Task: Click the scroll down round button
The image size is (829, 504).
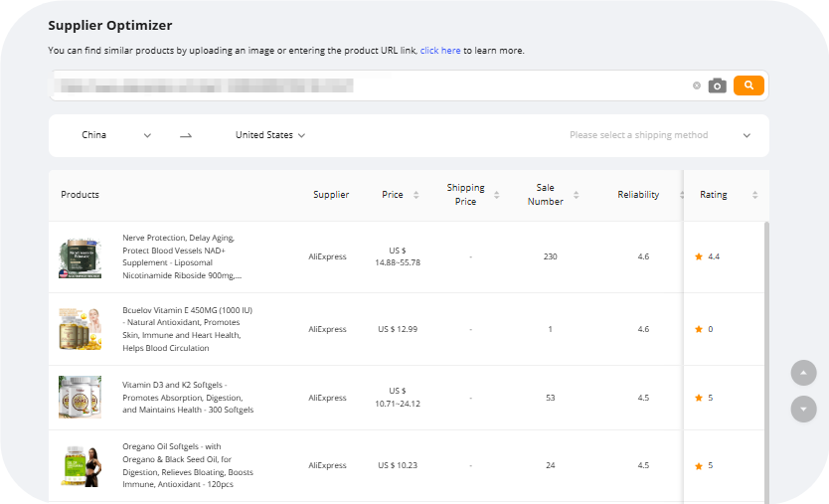Action: (803, 409)
